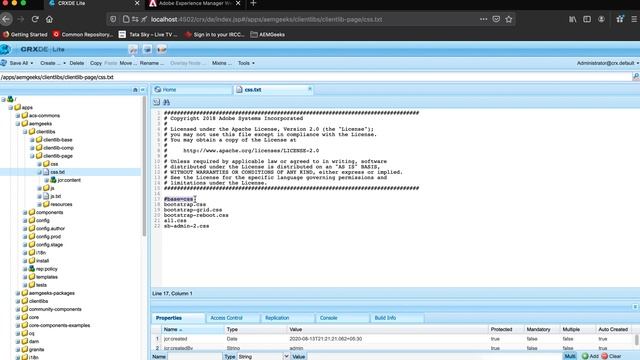Click the green Add icon

click(x=585, y=356)
